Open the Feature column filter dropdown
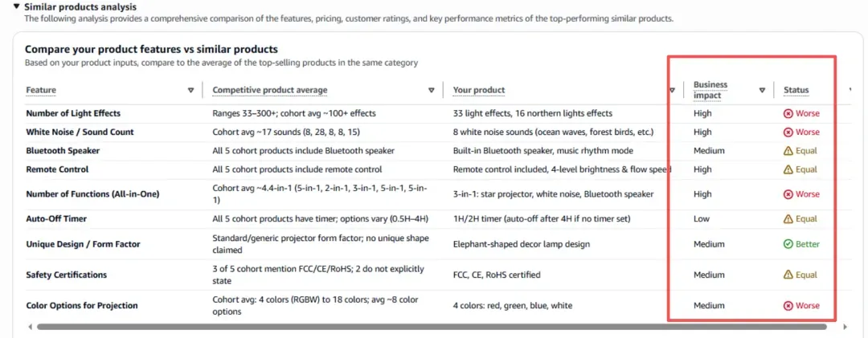Viewport: 868px width, 338px height. pos(191,90)
